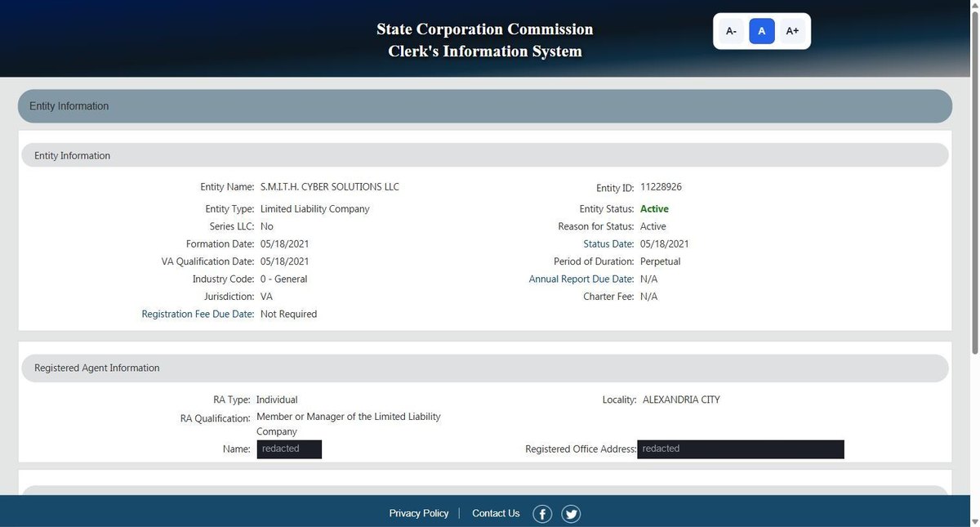Click the inner Entity Information panel header
The width and height of the screenshot is (980, 527).
[485, 155]
